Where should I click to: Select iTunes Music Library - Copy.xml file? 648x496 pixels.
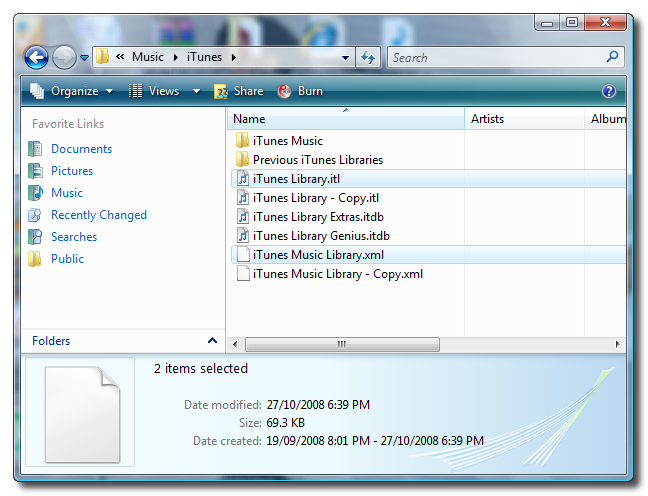tap(337, 274)
